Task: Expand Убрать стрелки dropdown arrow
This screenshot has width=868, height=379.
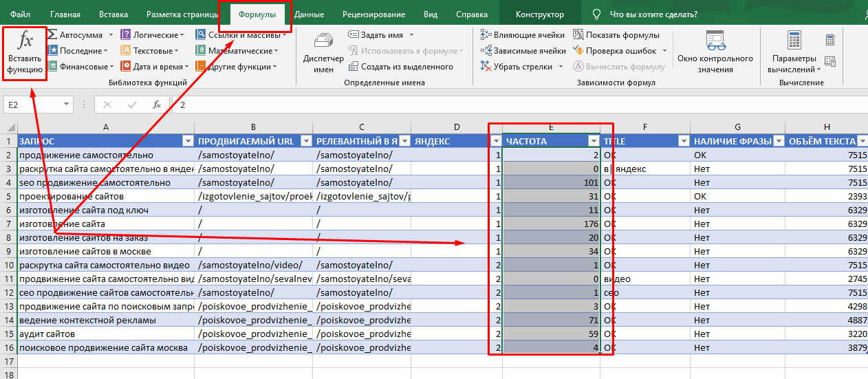Action: [561, 67]
